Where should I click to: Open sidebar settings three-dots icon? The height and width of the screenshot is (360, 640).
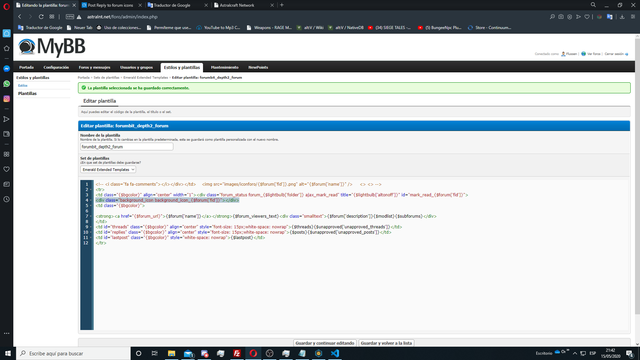click(7, 333)
